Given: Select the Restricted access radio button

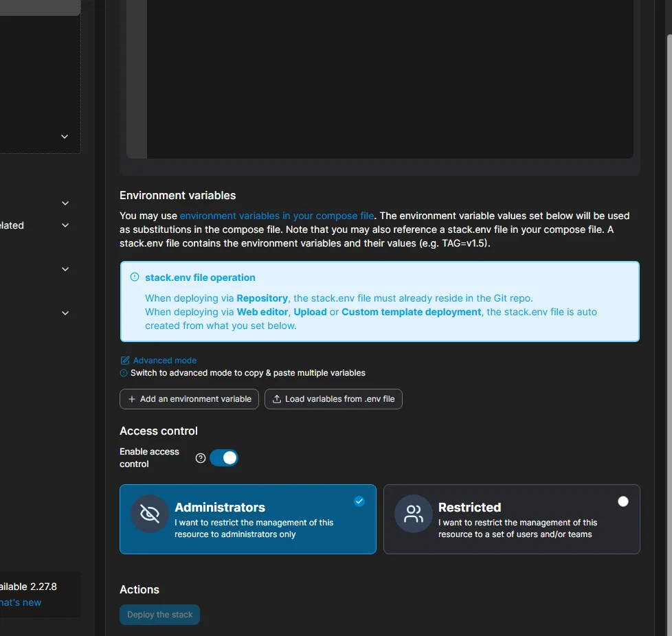Looking at the screenshot, I should (x=623, y=501).
